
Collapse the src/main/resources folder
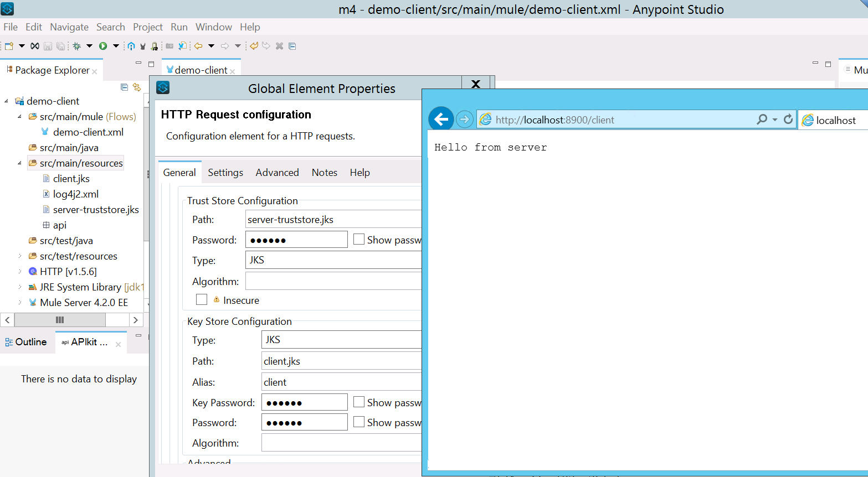coord(20,163)
